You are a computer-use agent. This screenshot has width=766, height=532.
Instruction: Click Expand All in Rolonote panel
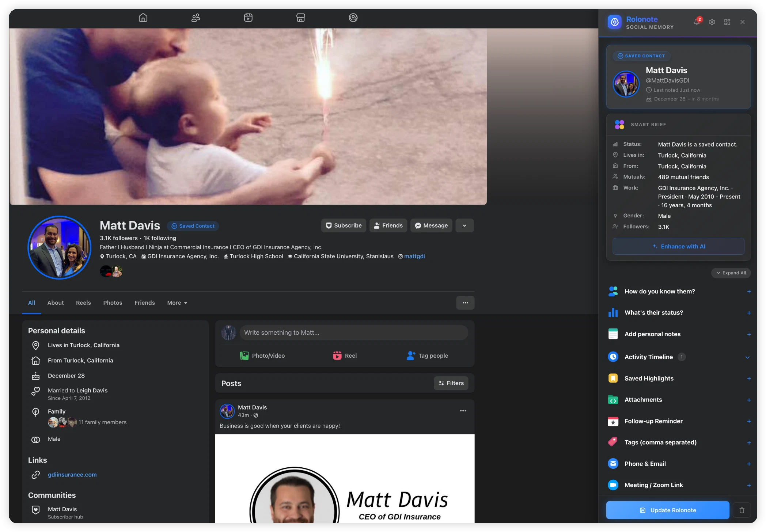point(731,273)
